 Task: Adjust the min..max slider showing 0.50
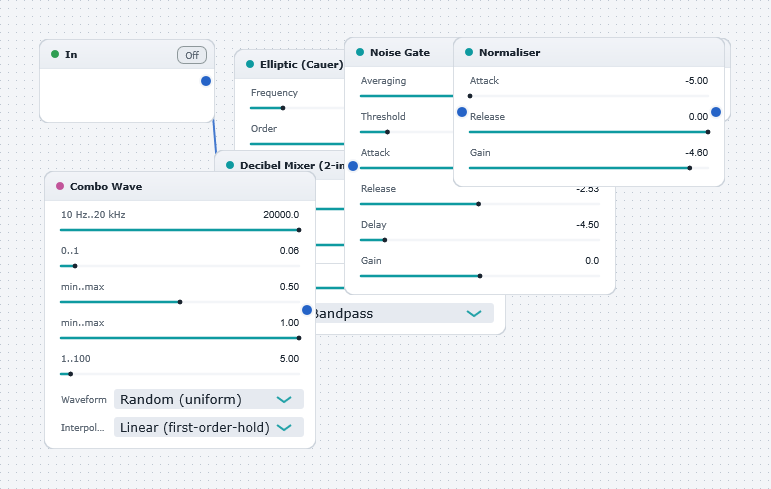coord(180,302)
